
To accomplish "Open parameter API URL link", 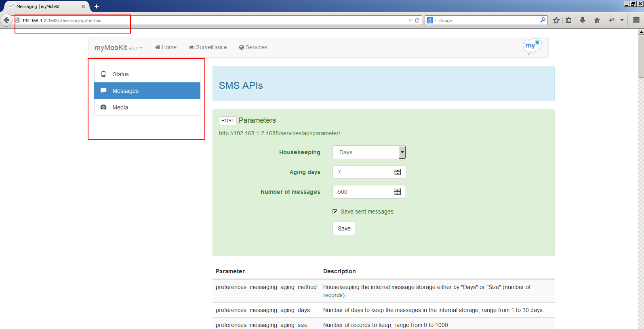I will click(x=280, y=133).
